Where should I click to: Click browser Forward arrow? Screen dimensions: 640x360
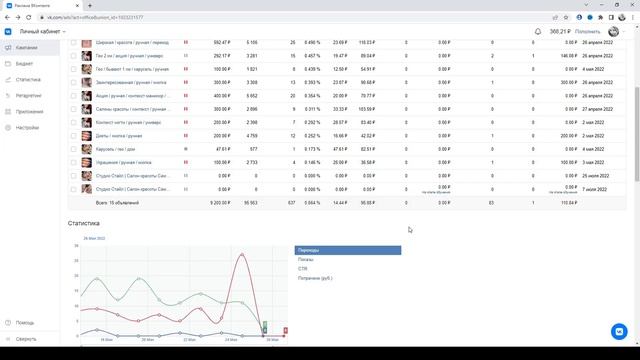coord(18,18)
